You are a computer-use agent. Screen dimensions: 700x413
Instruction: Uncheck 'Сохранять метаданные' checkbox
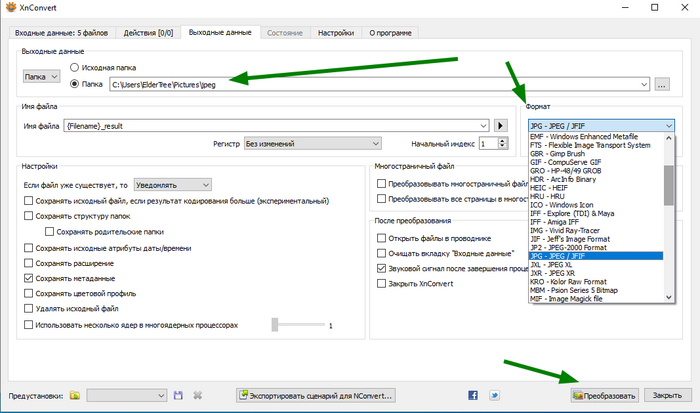tap(28, 278)
